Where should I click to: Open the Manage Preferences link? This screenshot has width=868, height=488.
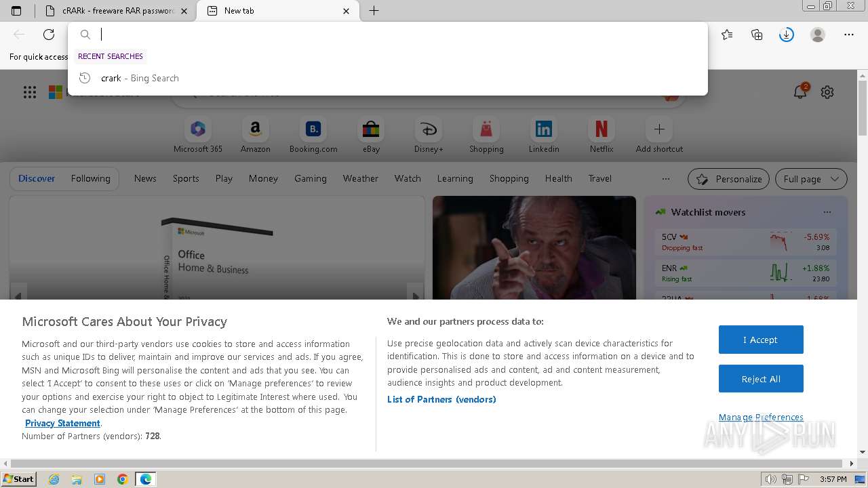761,417
